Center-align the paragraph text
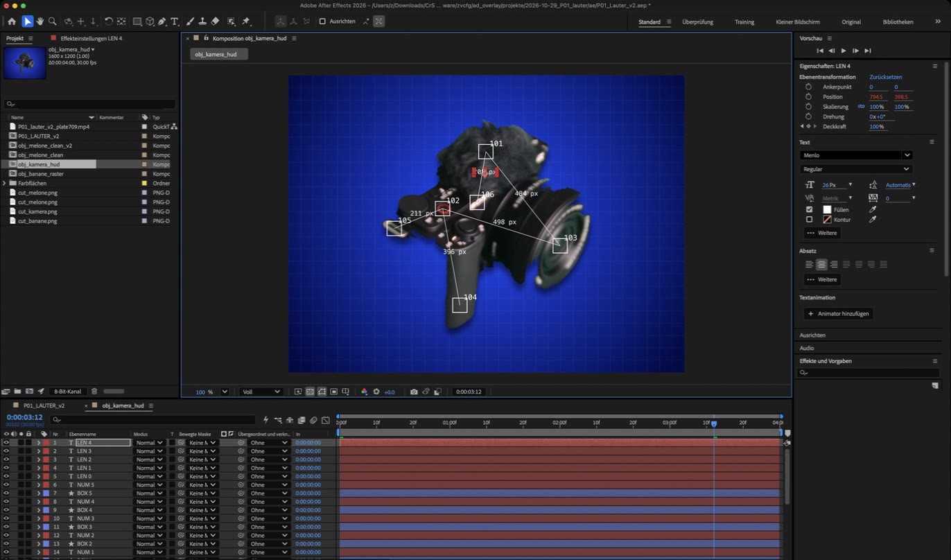 point(821,264)
